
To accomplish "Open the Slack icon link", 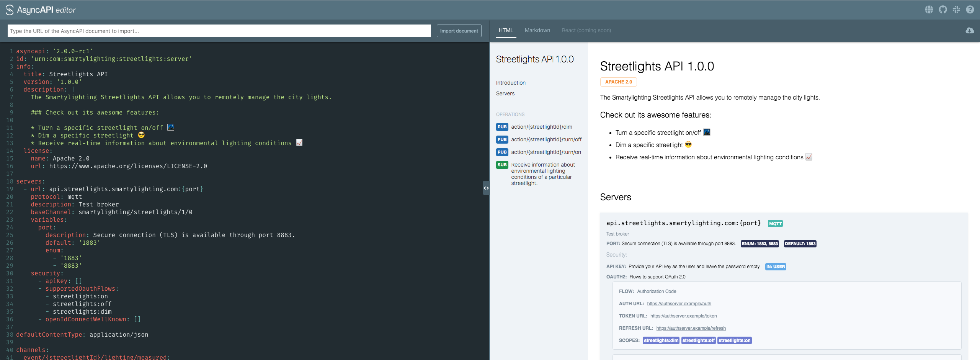I will click(956, 10).
